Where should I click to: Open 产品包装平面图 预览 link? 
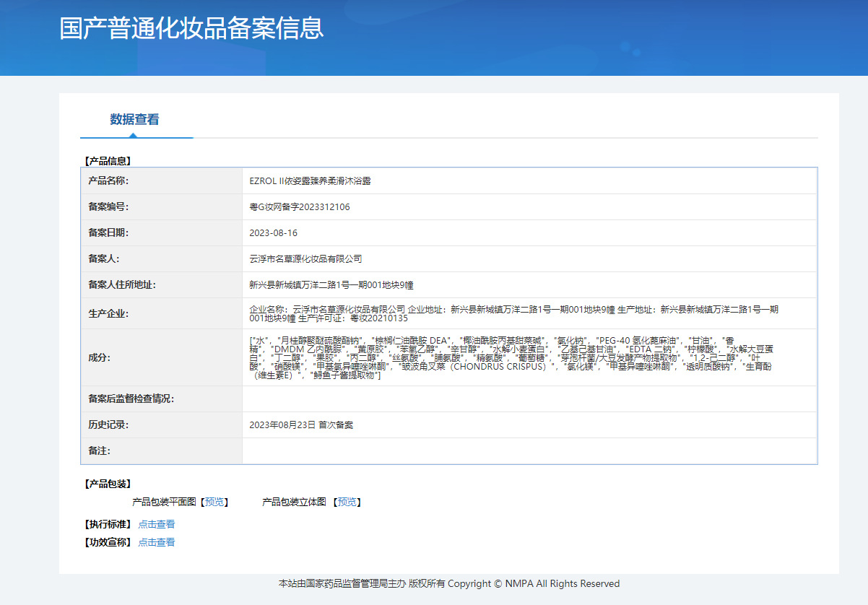click(214, 502)
